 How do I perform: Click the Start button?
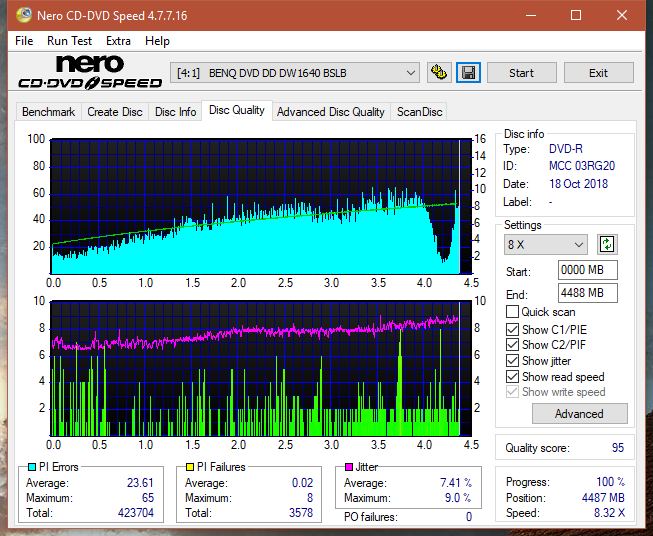521,73
